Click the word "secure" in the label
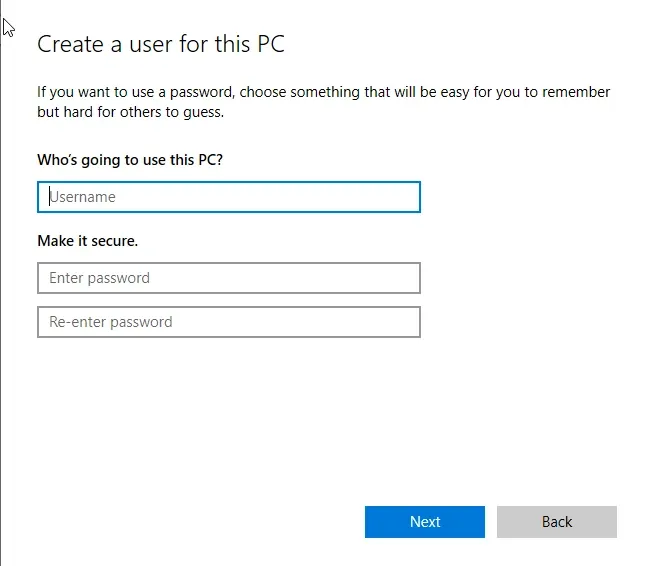651x566 pixels. point(112,241)
